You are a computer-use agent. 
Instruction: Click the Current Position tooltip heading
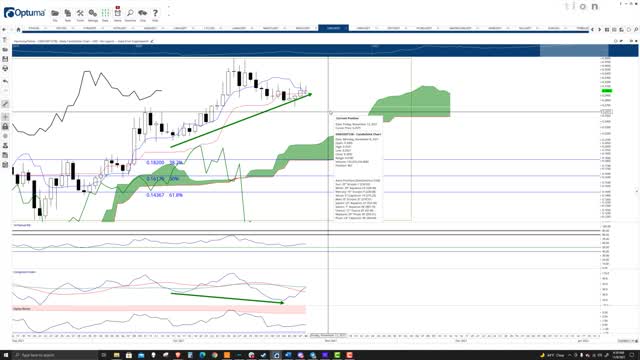click(347, 118)
